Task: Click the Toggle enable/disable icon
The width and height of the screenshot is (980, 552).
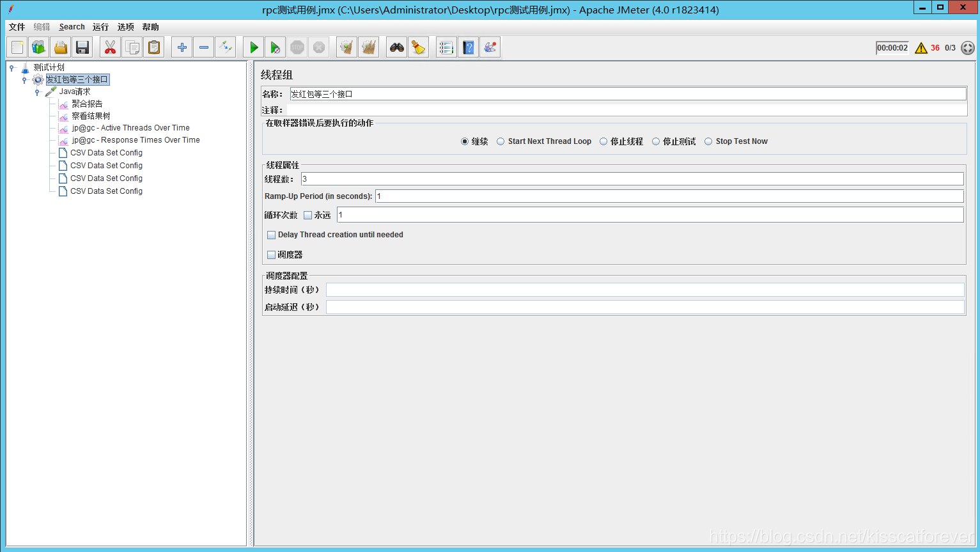Action: [x=226, y=47]
